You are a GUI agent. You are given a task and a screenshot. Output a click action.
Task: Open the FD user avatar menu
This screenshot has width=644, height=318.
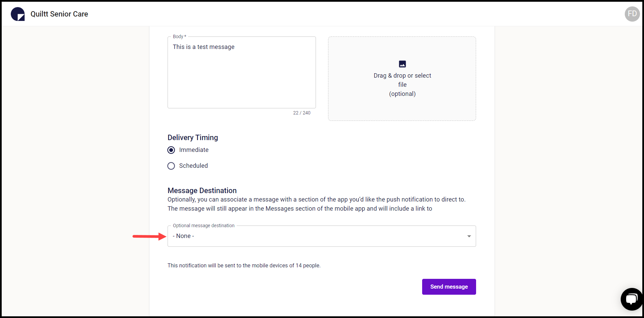point(632,14)
